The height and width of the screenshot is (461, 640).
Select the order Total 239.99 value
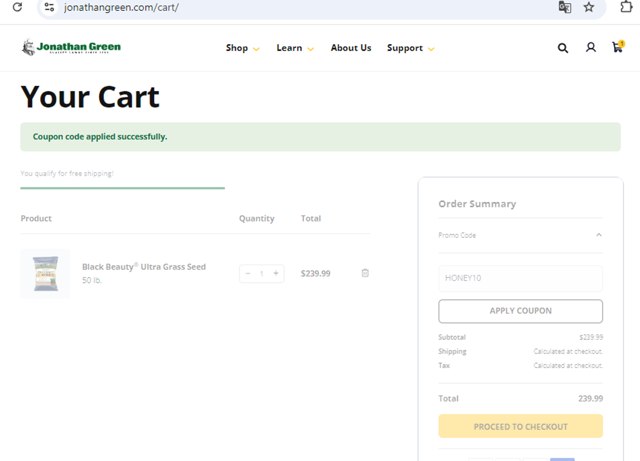(590, 399)
